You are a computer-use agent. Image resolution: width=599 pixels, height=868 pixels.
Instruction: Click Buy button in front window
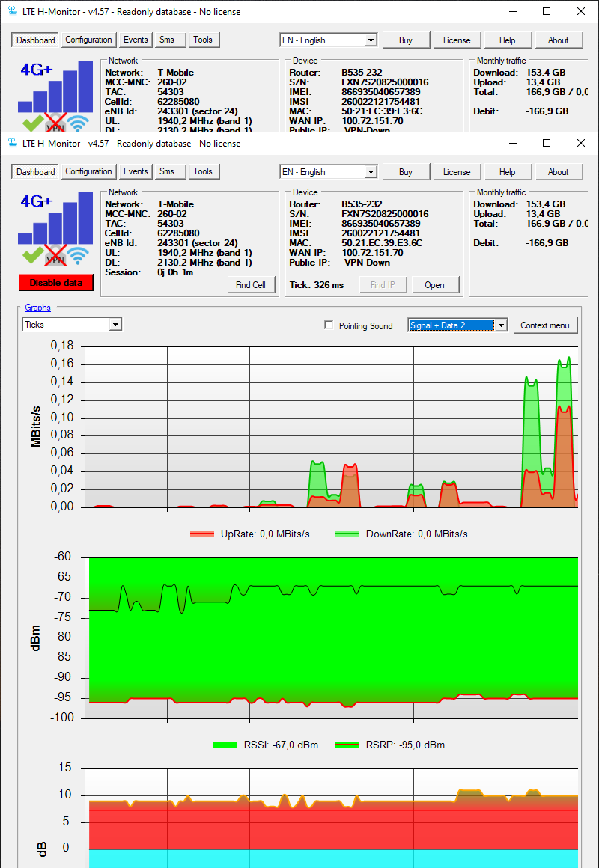[x=406, y=171]
